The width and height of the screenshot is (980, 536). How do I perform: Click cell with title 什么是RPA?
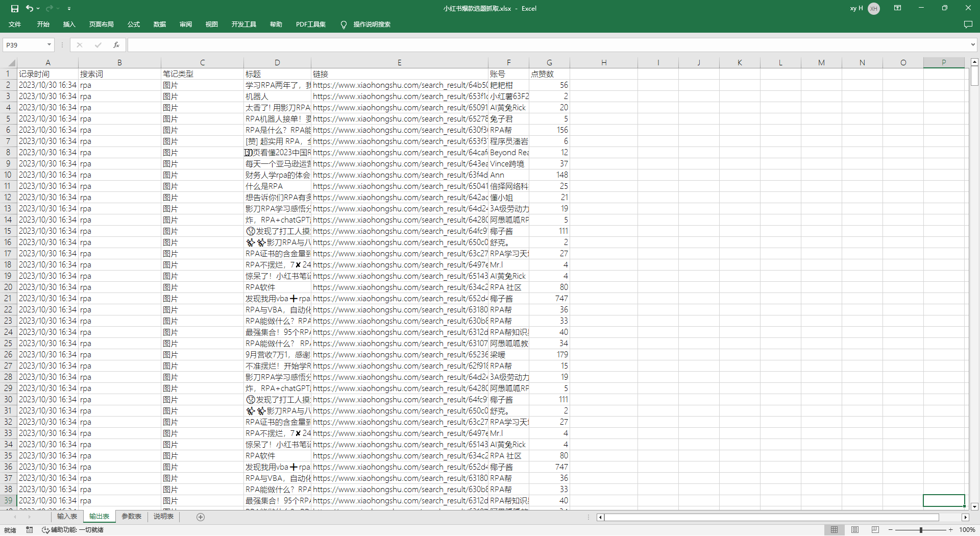[277, 186]
